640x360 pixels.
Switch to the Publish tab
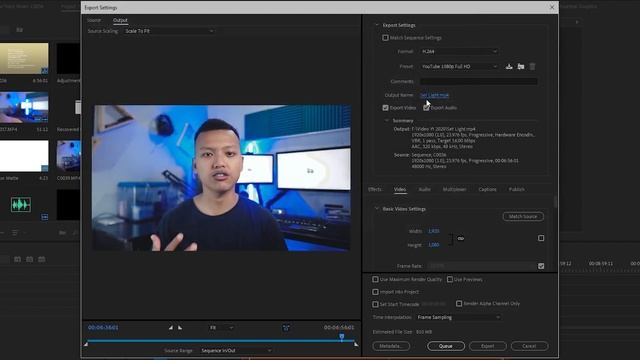coord(517,189)
